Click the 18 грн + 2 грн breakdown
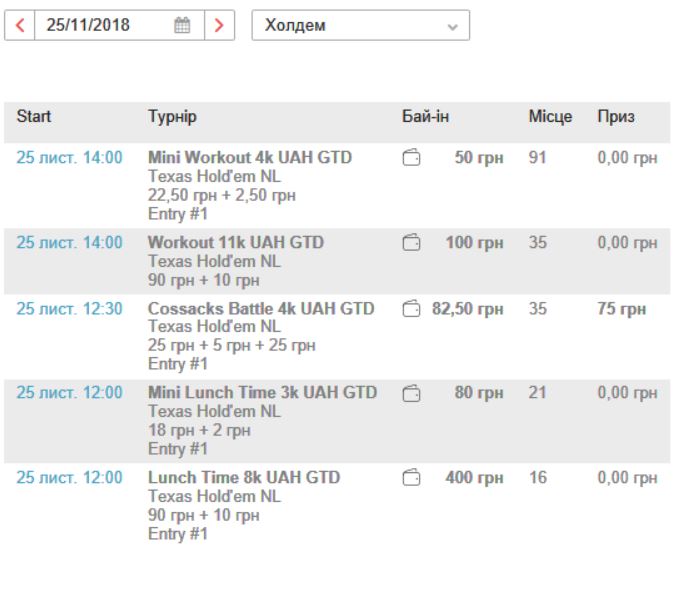 (x=199, y=430)
